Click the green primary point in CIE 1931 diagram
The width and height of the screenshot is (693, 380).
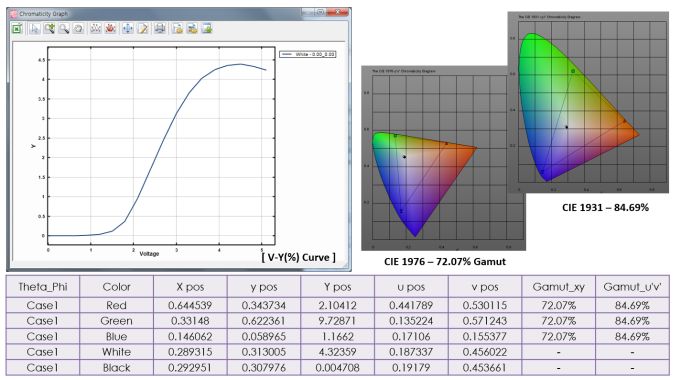click(573, 71)
